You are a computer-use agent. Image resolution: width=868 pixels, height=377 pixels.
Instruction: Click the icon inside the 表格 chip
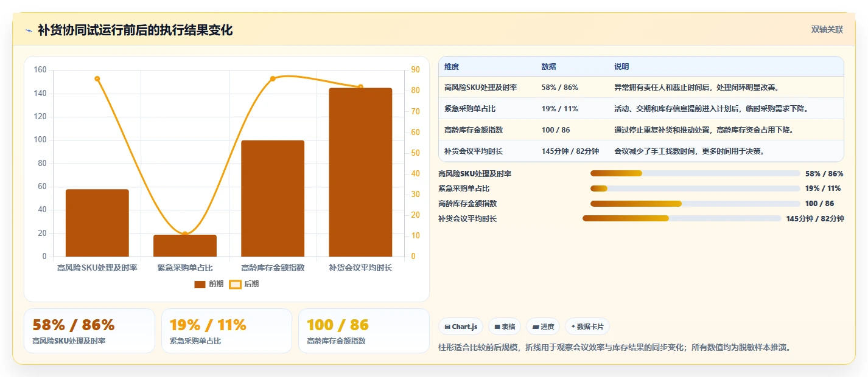click(497, 327)
